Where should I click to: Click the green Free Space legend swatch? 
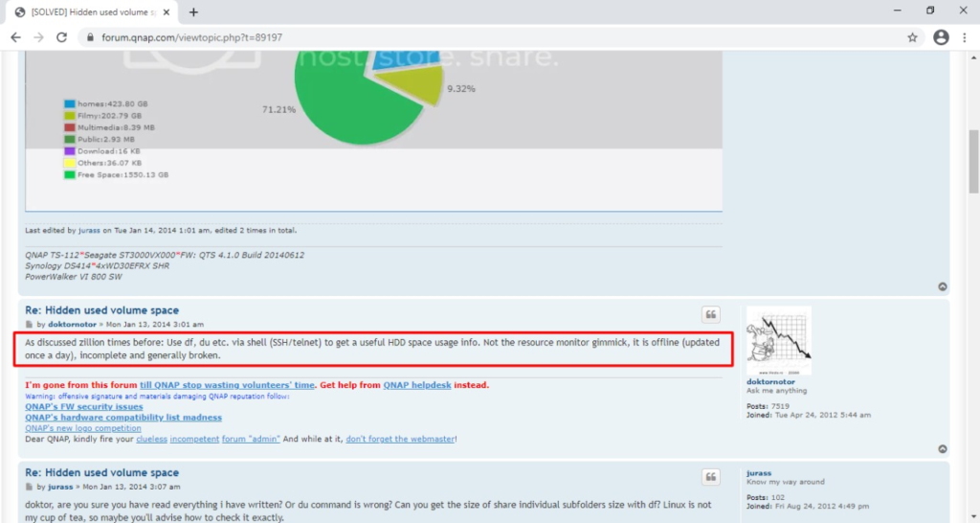coord(69,175)
